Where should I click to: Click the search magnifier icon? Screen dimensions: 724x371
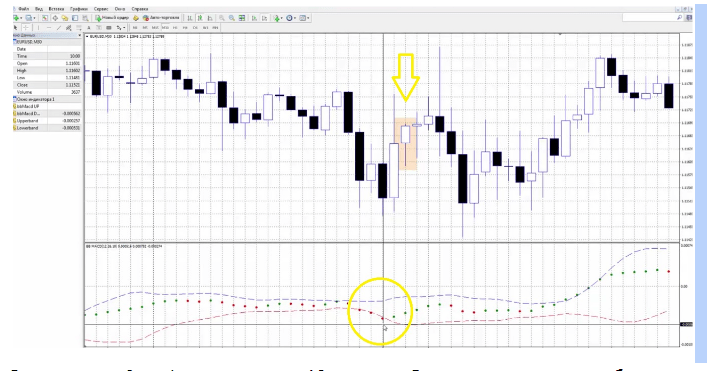pyautogui.click(x=680, y=18)
